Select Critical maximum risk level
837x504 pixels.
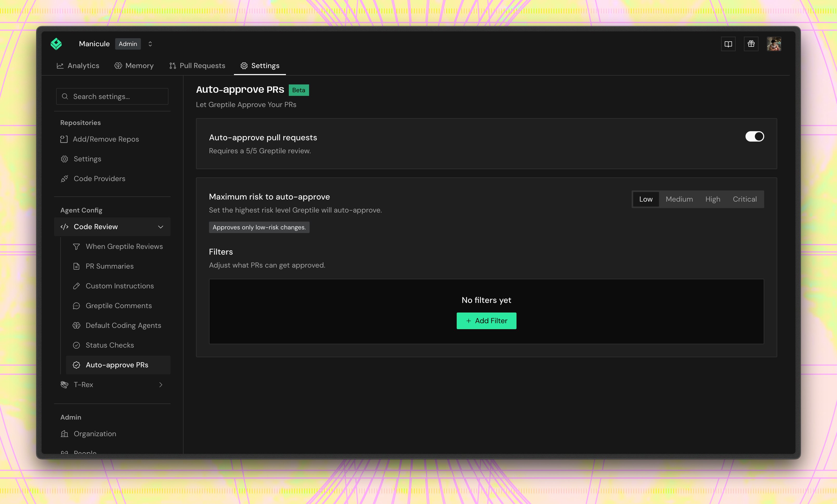745,199
